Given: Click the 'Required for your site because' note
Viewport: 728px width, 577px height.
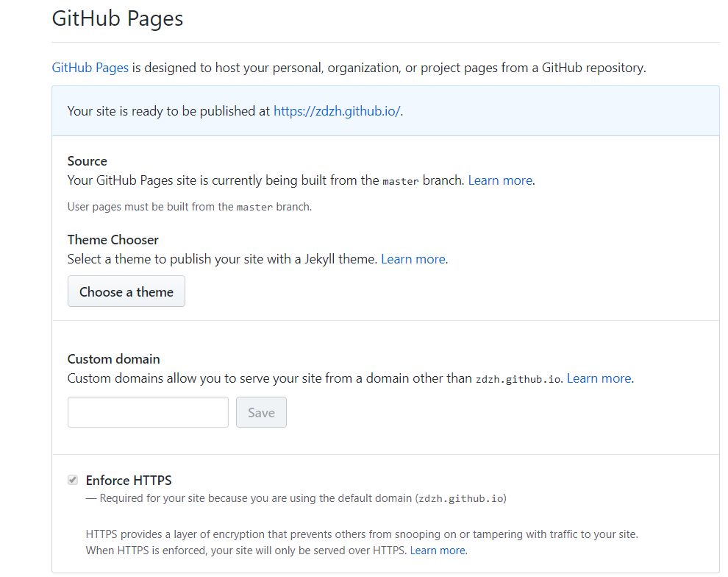Looking at the screenshot, I should 296,498.
